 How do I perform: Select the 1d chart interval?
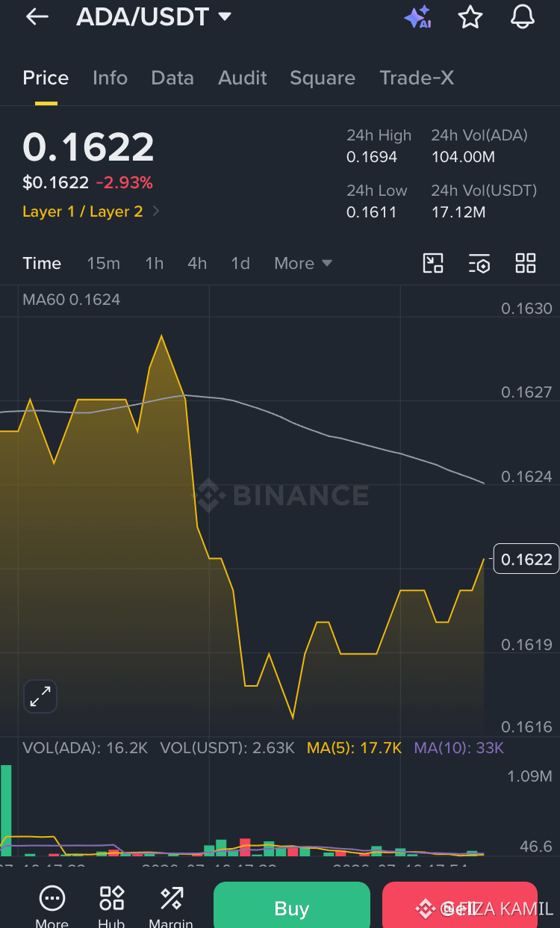click(x=240, y=263)
